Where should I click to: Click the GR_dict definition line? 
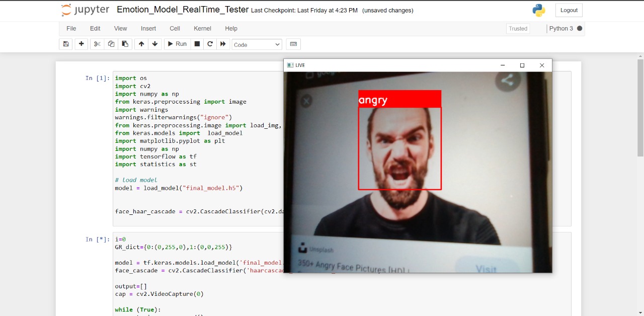(174, 247)
